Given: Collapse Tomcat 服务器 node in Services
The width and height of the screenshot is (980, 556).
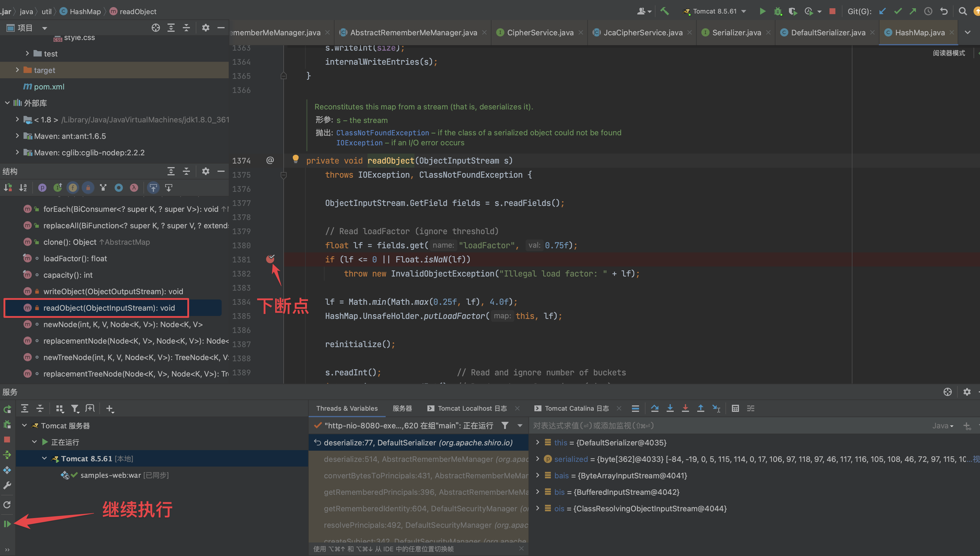Looking at the screenshot, I should tap(24, 425).
